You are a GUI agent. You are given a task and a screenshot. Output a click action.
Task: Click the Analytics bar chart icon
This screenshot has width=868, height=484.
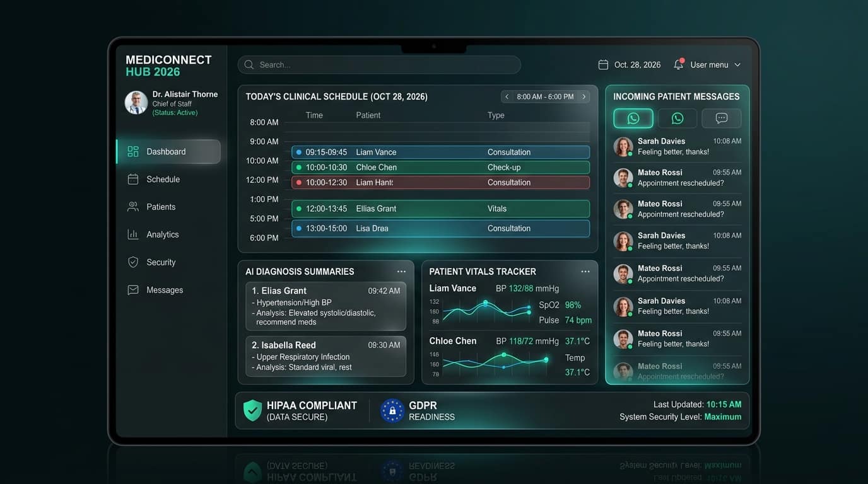click(x=133, y=234)
